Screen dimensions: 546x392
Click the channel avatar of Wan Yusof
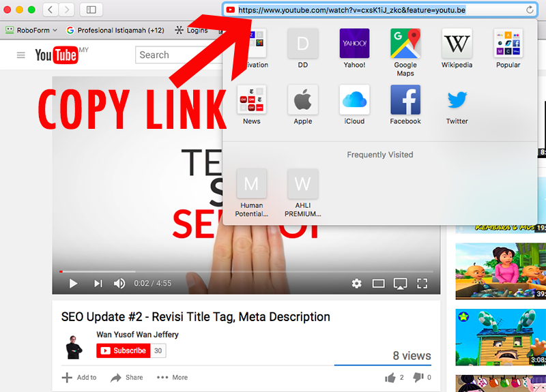[x=74, y=347]
